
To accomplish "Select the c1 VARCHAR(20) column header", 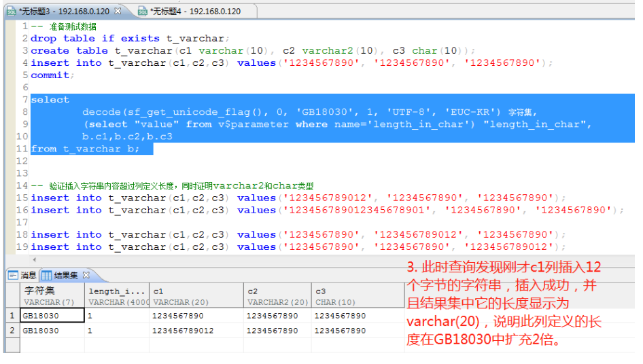I will [196, 296].
